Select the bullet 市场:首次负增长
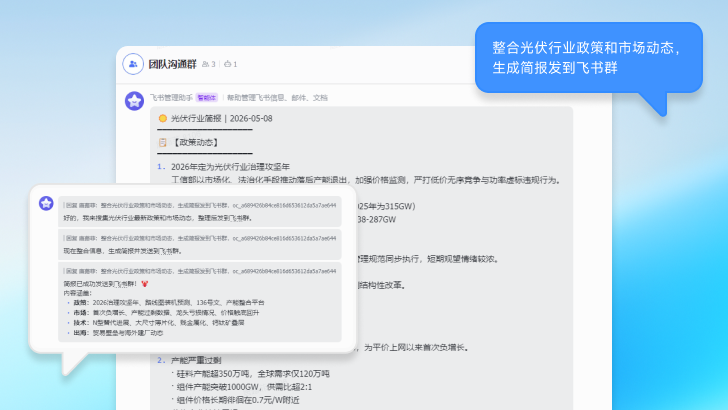Image resolution: width=728 pixels, height=410 pixels. coord(166,312)
